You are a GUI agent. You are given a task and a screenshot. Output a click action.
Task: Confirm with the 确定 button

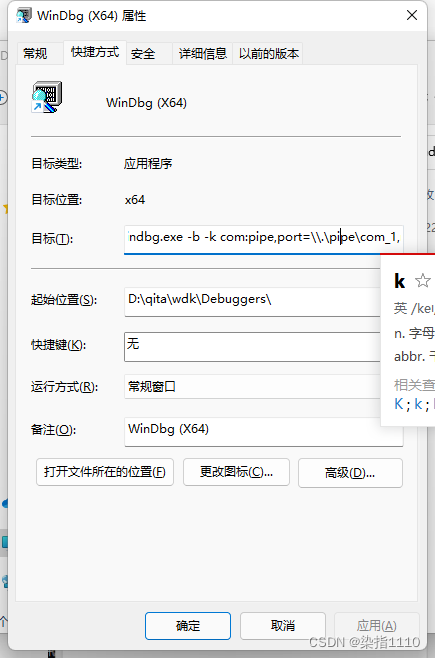tap(188, 626)
